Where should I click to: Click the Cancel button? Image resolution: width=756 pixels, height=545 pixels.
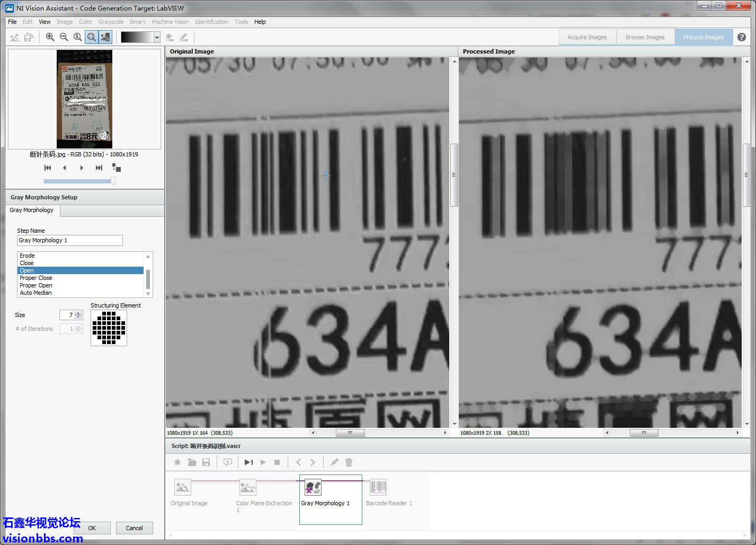tap(134, 528)
